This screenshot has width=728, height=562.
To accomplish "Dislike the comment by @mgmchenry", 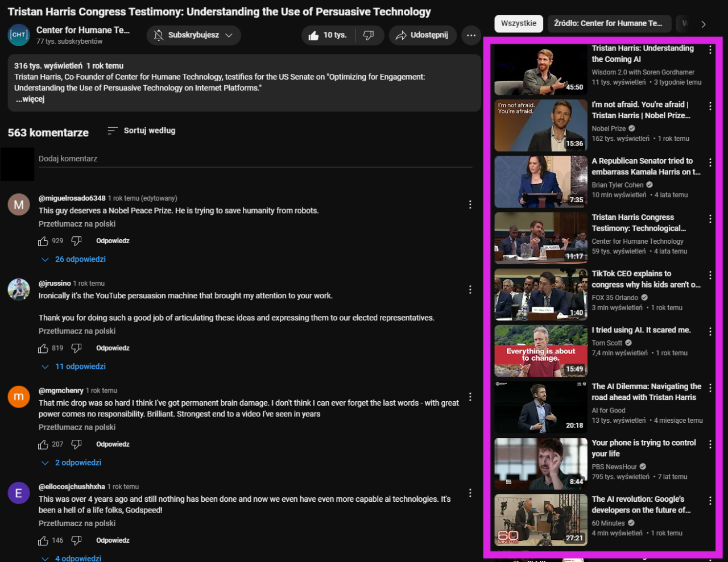I will pyautogui.click(x=76, y=444).
